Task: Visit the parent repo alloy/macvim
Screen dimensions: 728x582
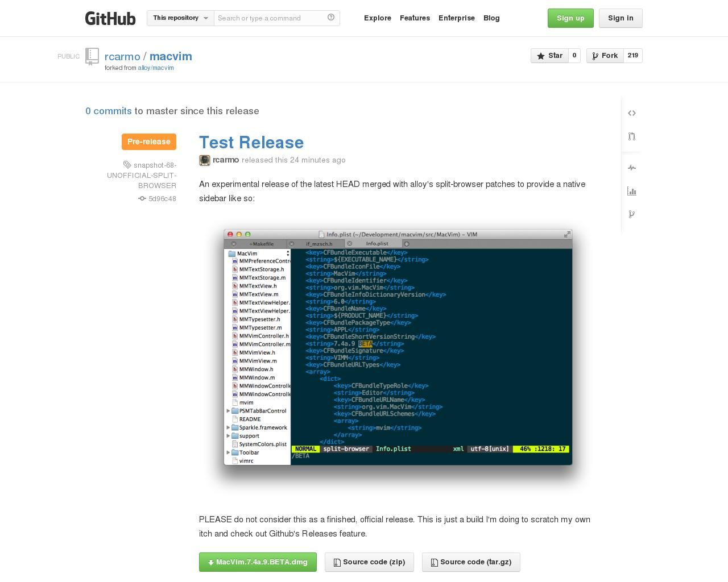Action: click(x=156, y=68)
